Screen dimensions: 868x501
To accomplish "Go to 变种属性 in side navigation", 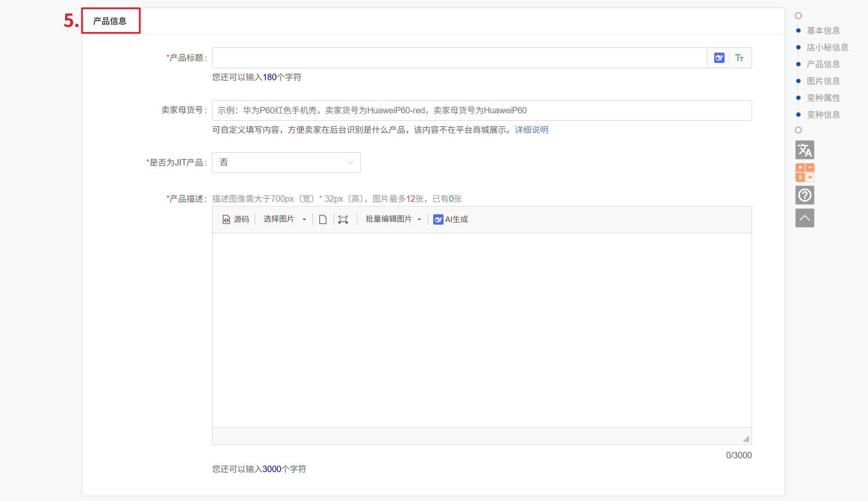I will (x=823, y=98).
